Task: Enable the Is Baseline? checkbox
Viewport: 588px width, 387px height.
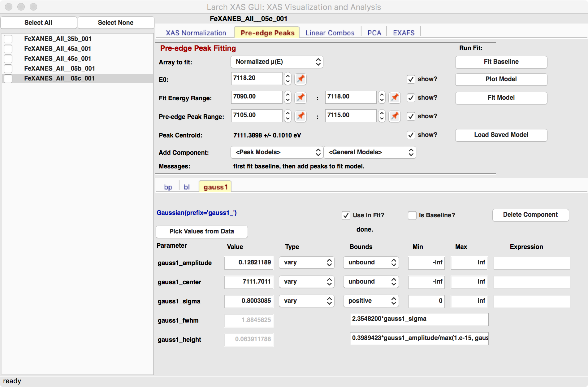Action: coord(412,215)
